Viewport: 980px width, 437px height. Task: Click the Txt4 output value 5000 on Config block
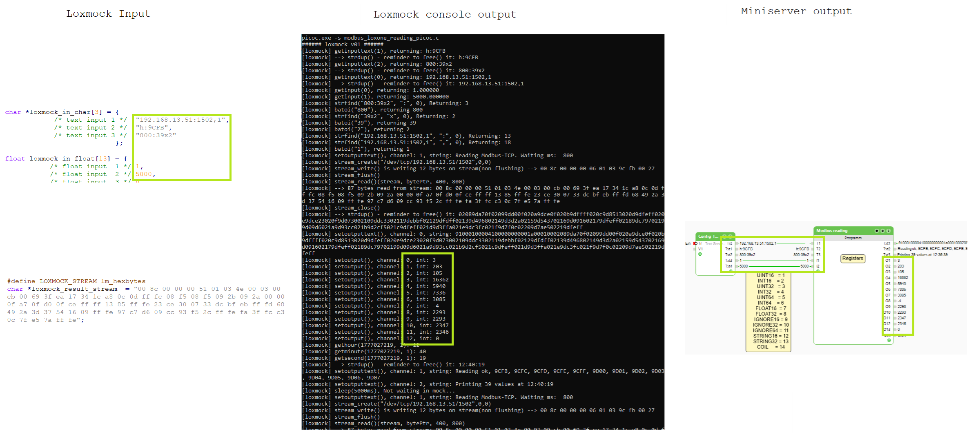click(x=744, y=266)
